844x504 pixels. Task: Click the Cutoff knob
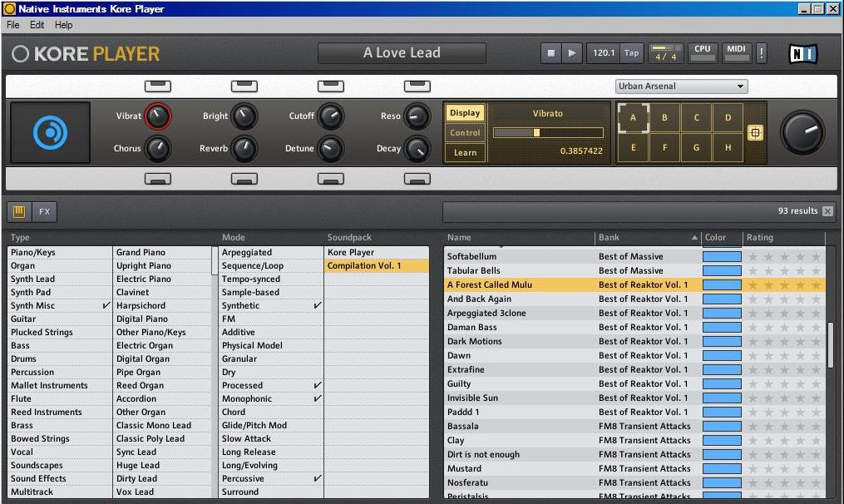tap(330, 116)
